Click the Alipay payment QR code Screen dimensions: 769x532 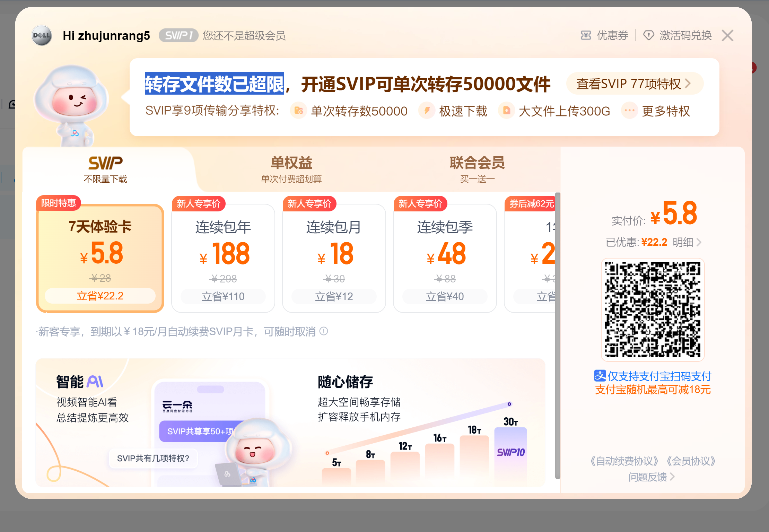pos(653,309)
